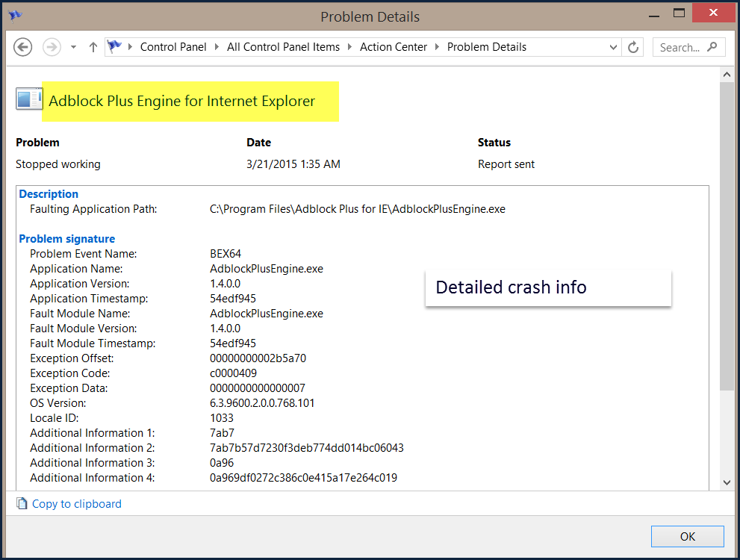Click Copy to clipboard link
Screen dimensions: 740x560
(76, 504)
